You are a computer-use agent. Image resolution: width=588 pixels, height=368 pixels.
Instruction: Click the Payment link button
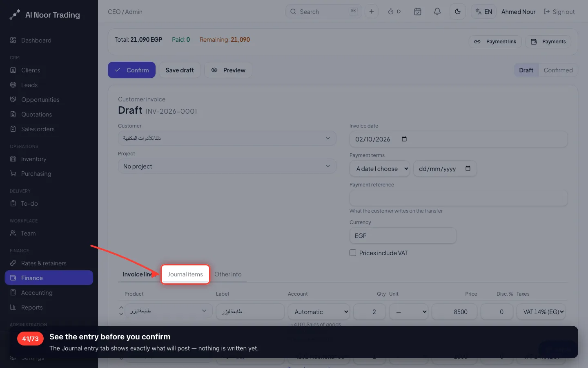(495, 41)
